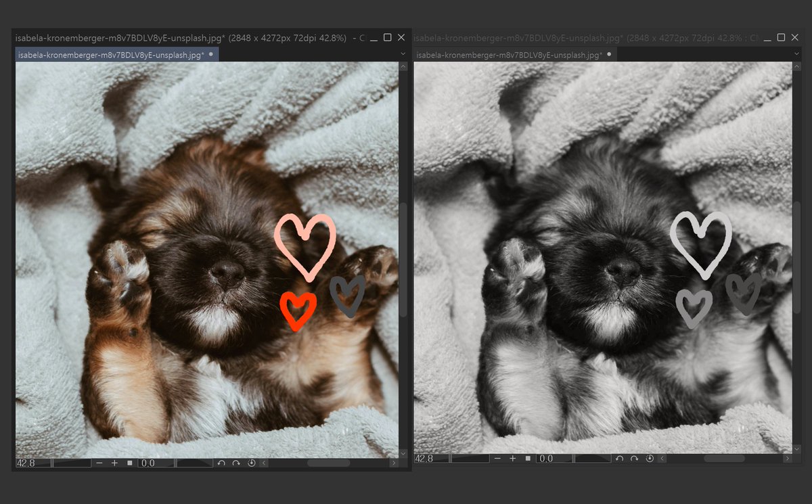
Task: Fit to screen square icon in left window
Action: tap(129, 463)
